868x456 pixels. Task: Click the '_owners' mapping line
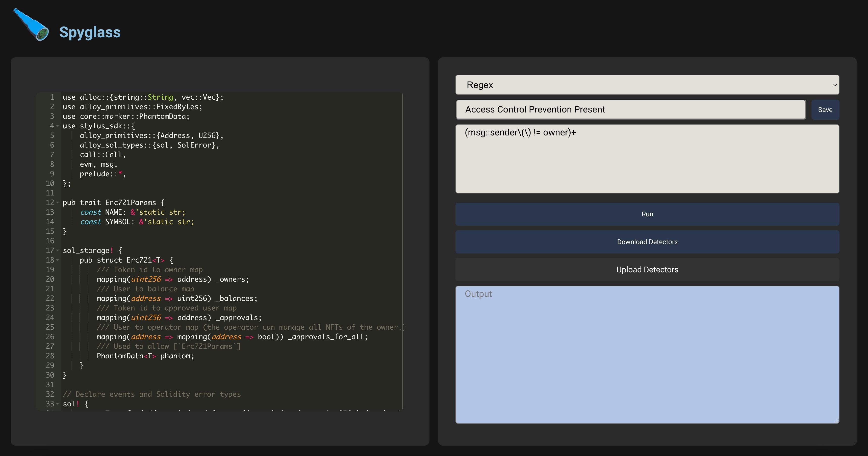coord(172,279)
